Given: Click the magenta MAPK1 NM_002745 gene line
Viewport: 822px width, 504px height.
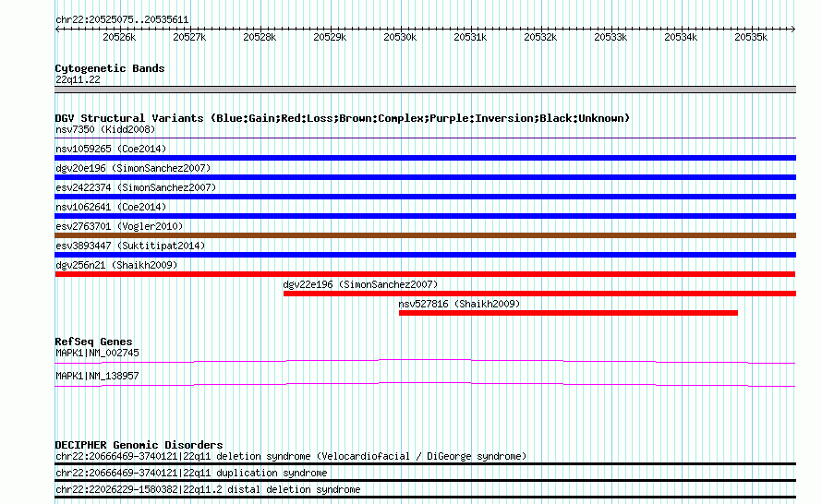Looking at the screenshot, I should [425, 361].
